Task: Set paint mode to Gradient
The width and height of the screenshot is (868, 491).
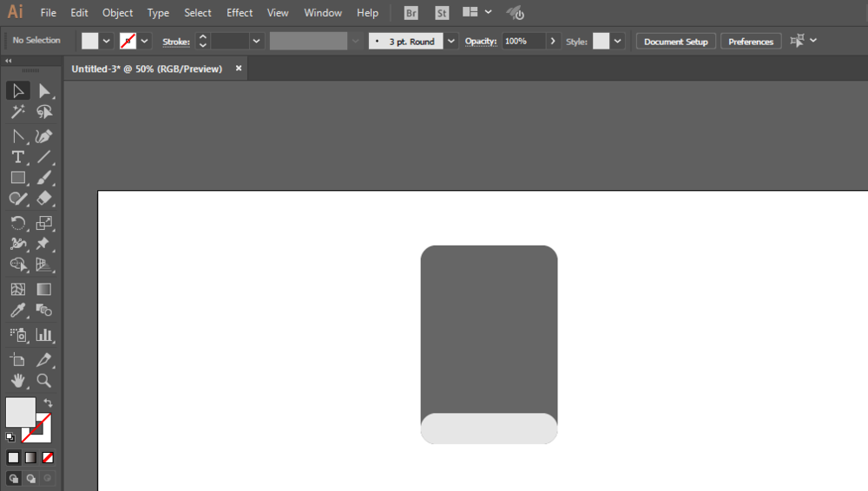Action: 30,458
